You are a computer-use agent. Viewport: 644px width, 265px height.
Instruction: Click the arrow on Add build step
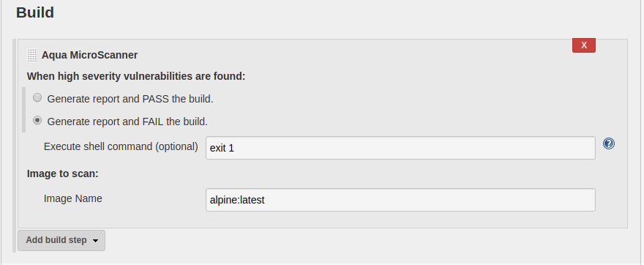pos(96,241)
